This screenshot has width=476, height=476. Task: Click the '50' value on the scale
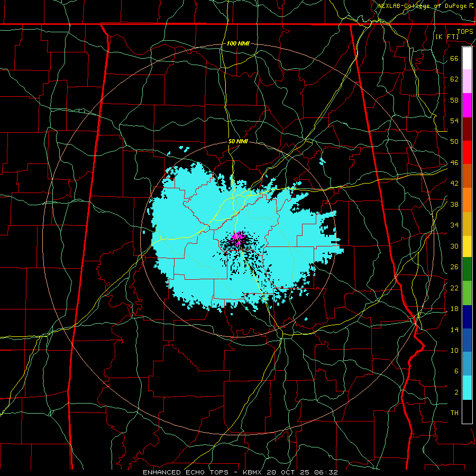click(x=454, y=141)
